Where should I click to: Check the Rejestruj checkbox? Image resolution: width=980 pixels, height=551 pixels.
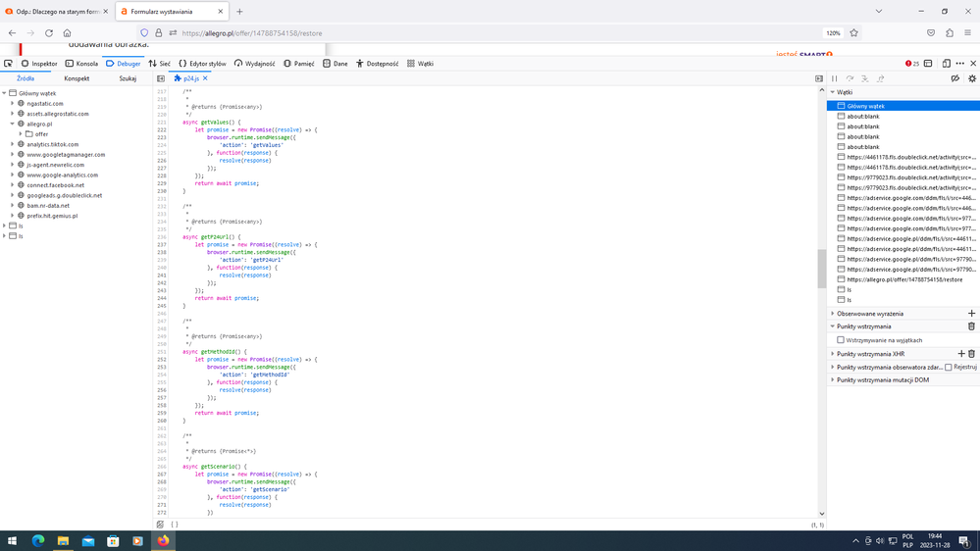949,367
